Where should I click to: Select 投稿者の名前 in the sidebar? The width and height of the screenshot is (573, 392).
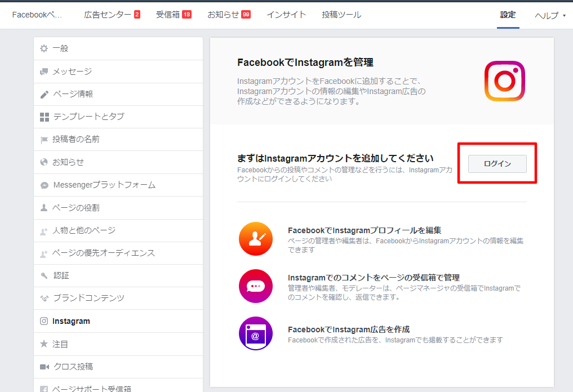tap(118, 140)
